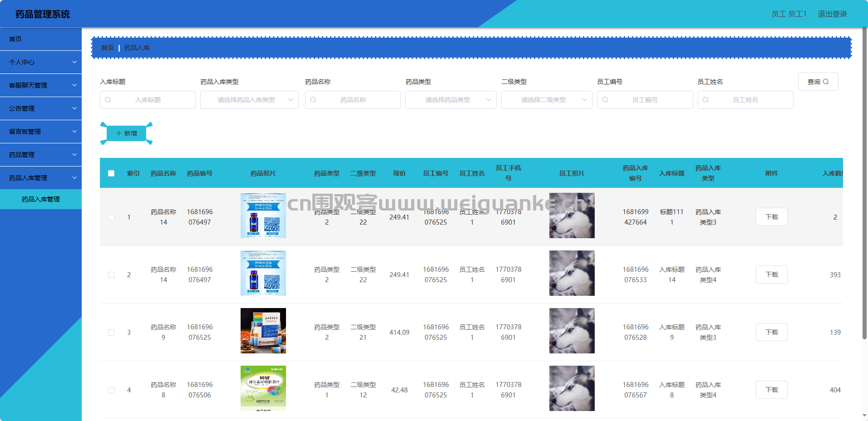Expand the 留言板管理 sidebar menu
Screen dimensions: 868x421
(x=41, y=132)
